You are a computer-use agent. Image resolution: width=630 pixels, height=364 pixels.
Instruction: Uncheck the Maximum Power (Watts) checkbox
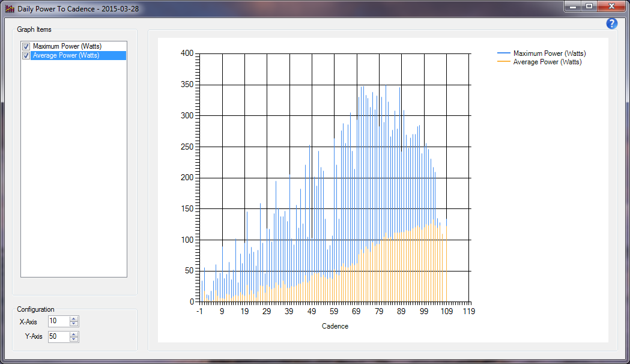point(26,46)
